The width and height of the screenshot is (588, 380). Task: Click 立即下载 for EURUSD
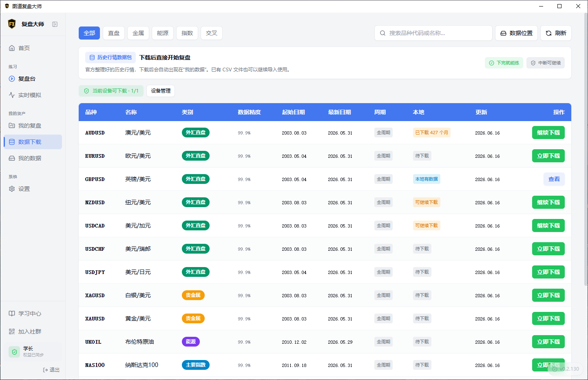point(548,156)
